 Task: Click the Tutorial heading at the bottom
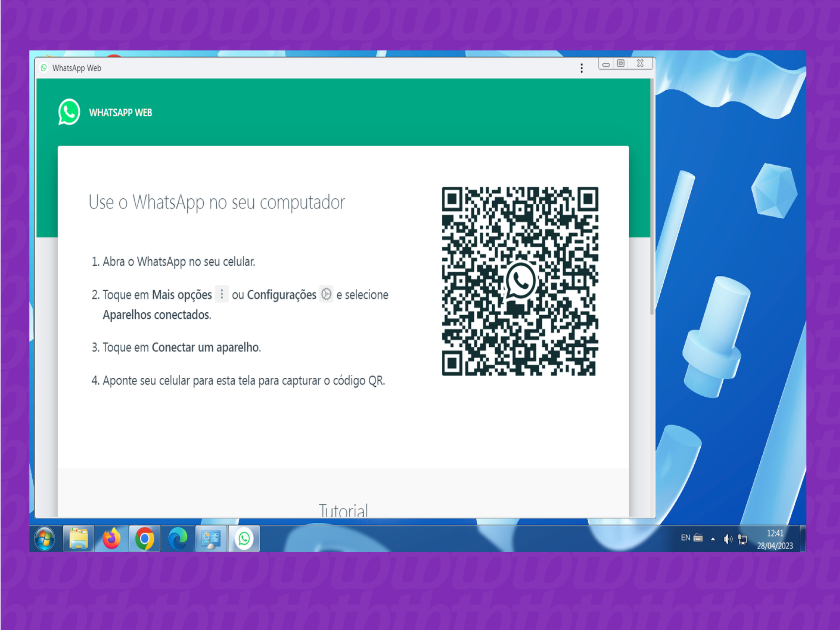[343, 510]
